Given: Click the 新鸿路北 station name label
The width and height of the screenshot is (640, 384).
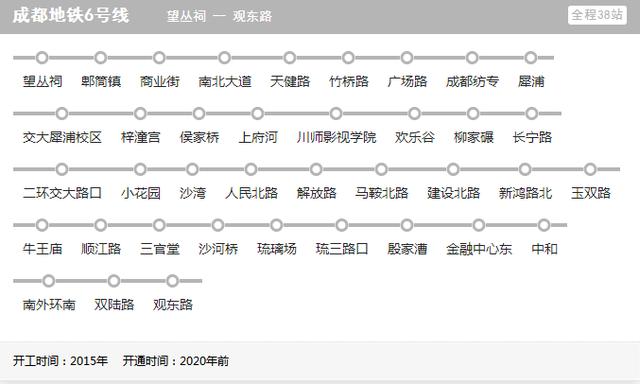Looking at the screenshot, I should point(525,193).
